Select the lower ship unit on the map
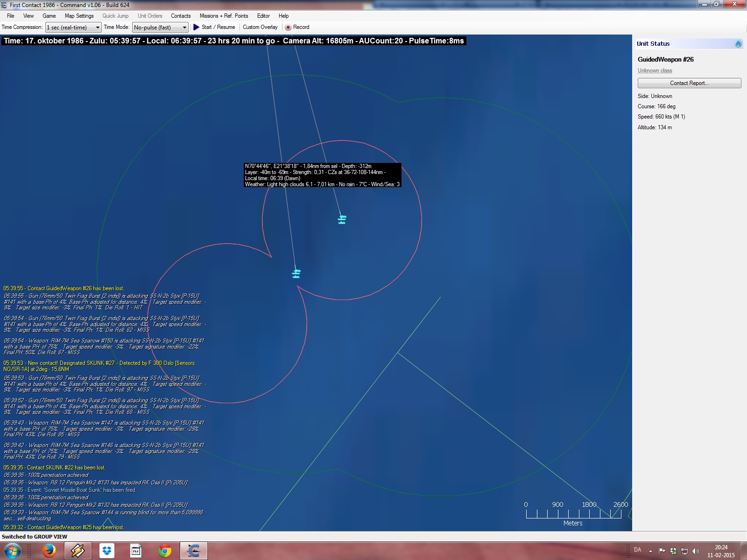The height and width of the screenshot is (560, 747). pos(296,273)
